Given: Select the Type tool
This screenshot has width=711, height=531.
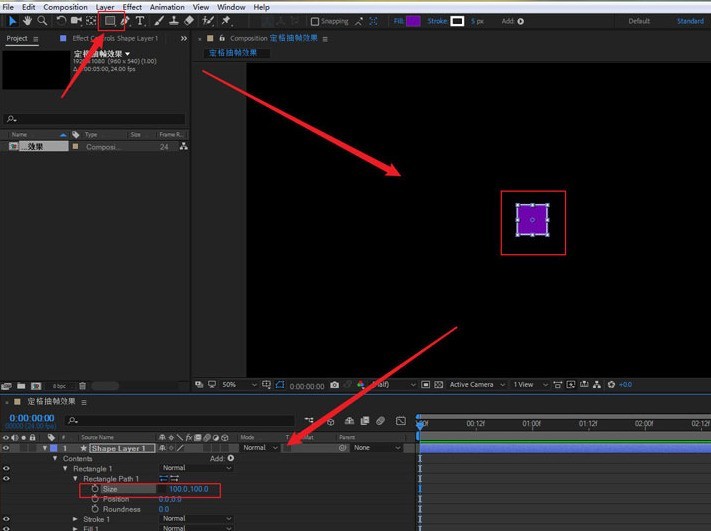Looking at the screenshot, I should [139, 21].
